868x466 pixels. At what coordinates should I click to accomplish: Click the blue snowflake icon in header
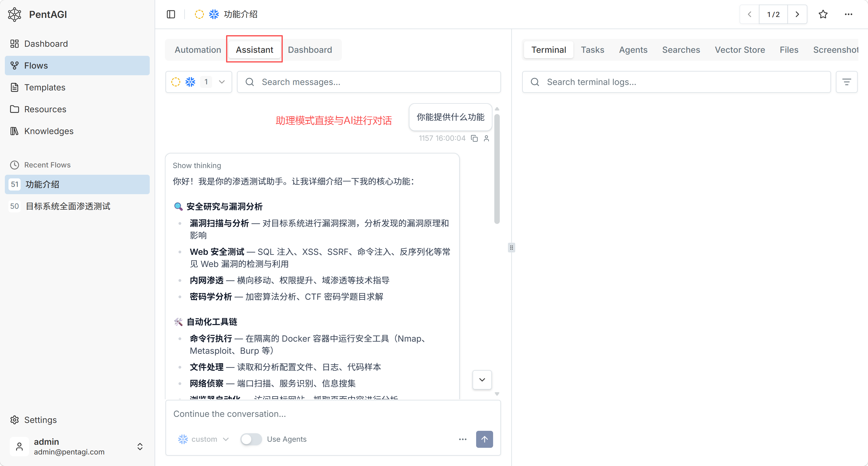coord(214,14)
